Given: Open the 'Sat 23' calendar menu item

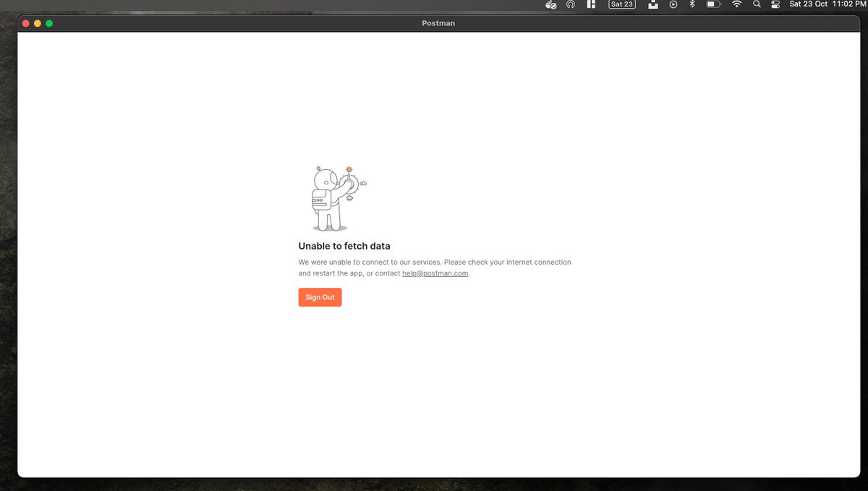Looking at the screenshot, I should [622, 4].
